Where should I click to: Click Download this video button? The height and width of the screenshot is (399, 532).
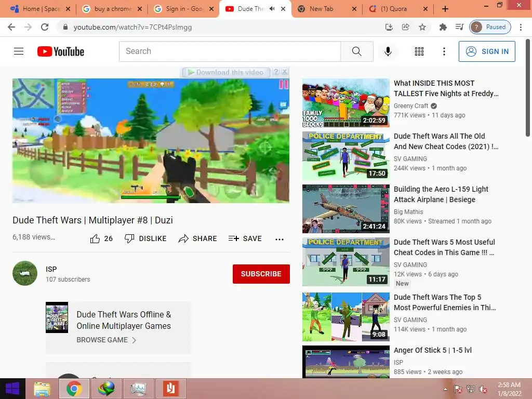tap(225, 72)
